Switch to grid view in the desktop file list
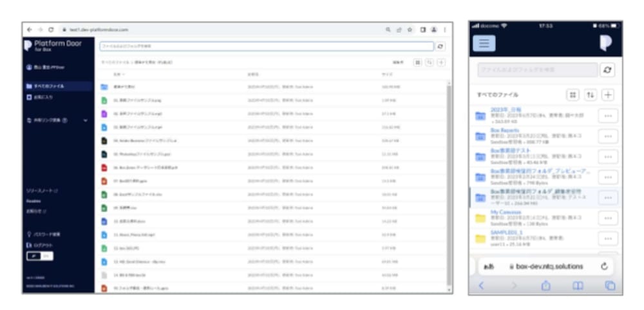 [418, 63]
